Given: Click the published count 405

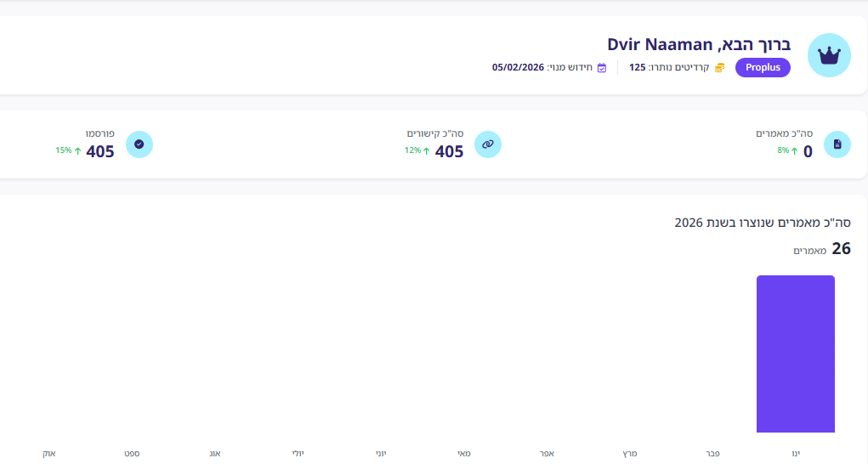Looking at the screenshot, I should 100,151.
